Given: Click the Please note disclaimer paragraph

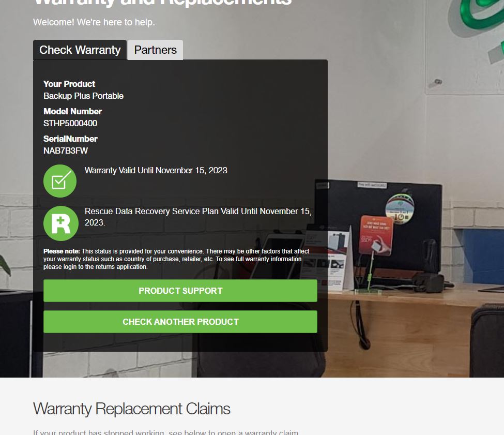Looking at the screenshot, I should 176,259.
